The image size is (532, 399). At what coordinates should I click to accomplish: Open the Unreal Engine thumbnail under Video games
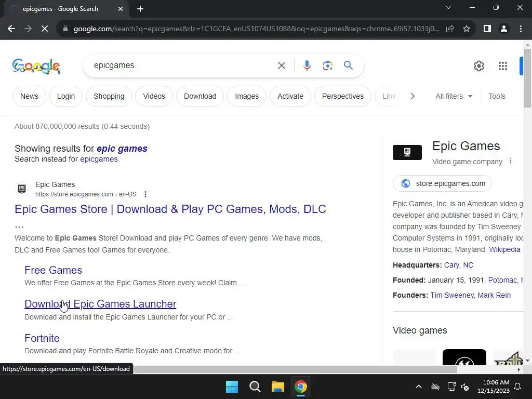click(464, 357)
